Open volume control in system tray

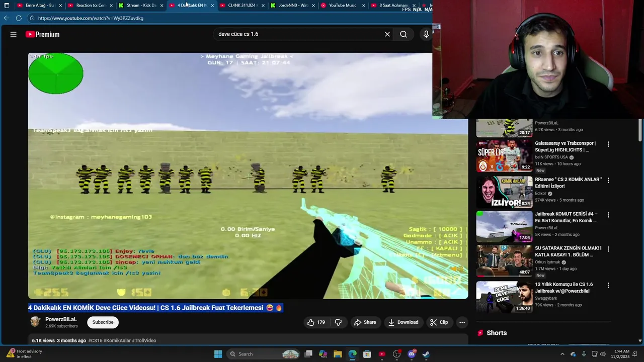[x=603, y=354]
